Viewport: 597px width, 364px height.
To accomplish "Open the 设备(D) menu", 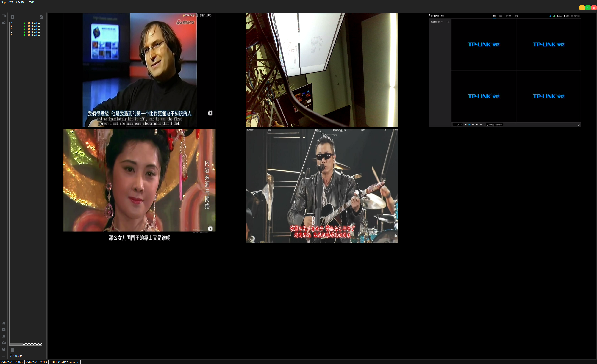I will [20, 2].
